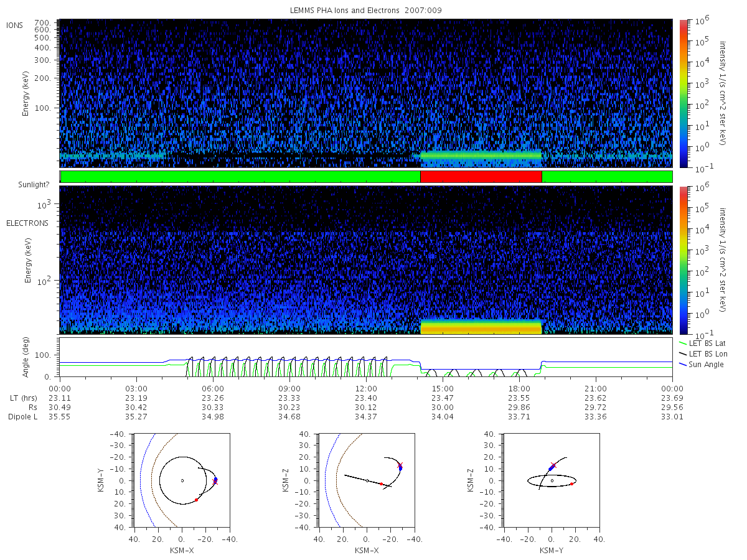Viewport: 747px width, 560px height.
Task: Click the IONS panel label
Action: [15, 25]
